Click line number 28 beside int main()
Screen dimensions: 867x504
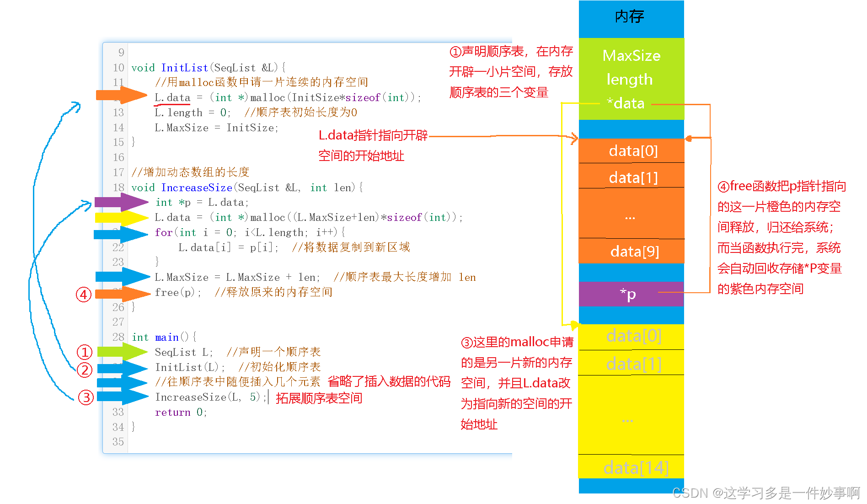point(118,337)
